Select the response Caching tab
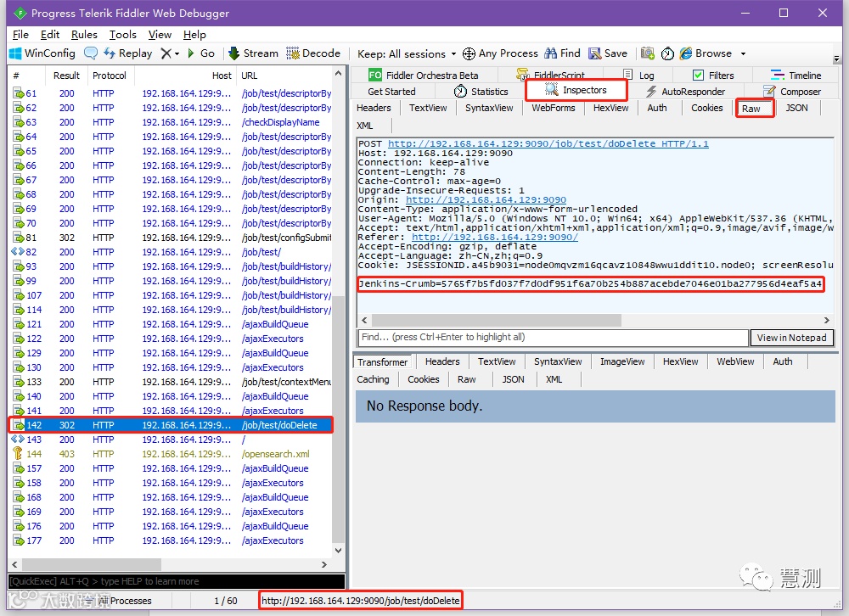The image size is (849, 616). pos(373,379)
